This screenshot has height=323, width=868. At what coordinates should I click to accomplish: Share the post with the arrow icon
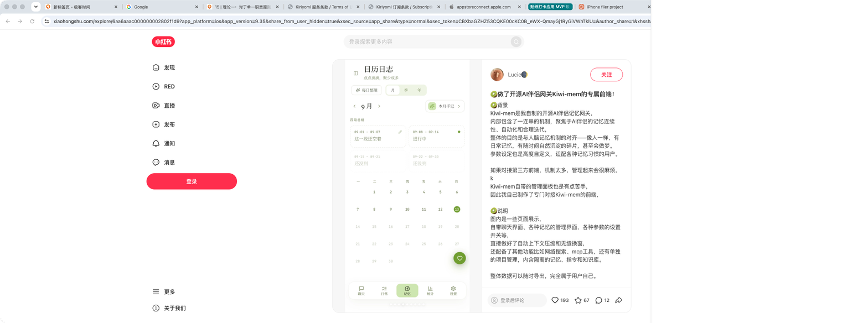[x=619, y=300]
